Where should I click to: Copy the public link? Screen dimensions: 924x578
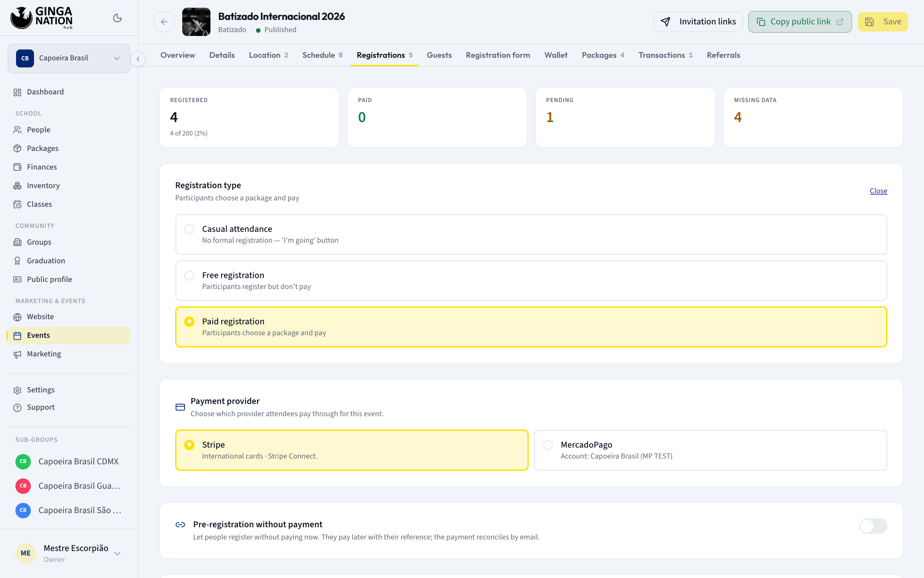(x=800, y=22)
